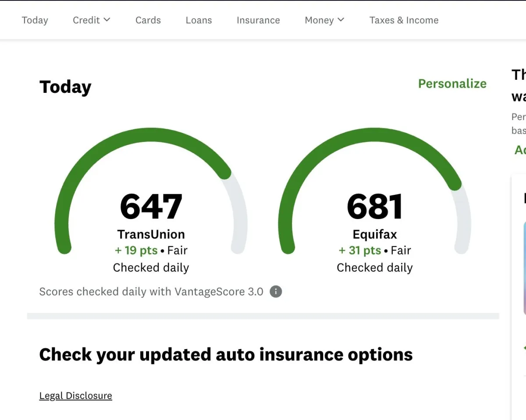This screenshot has height=420, width=526.
Task: Go to the Cards tab
Action: coord(148,20)
